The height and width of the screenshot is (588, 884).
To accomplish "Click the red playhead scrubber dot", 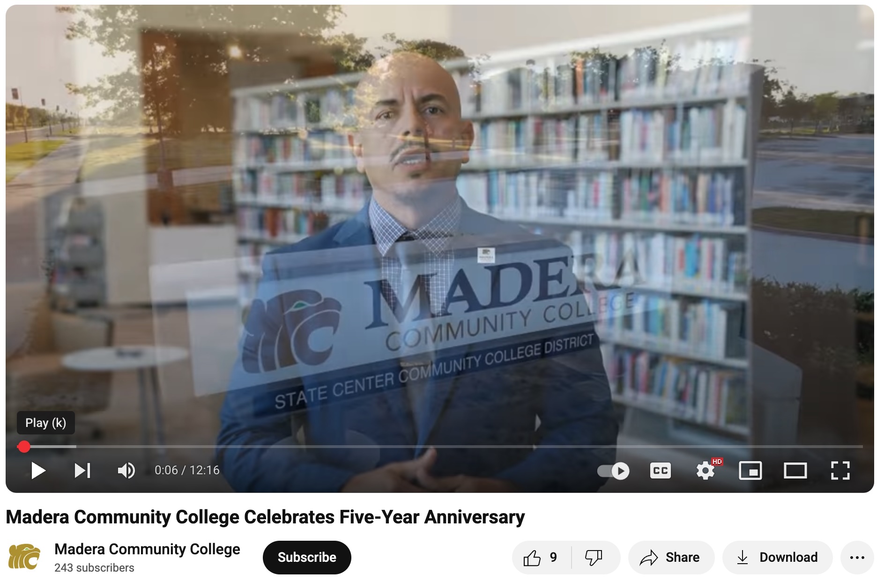I will [x=24, y=447].
